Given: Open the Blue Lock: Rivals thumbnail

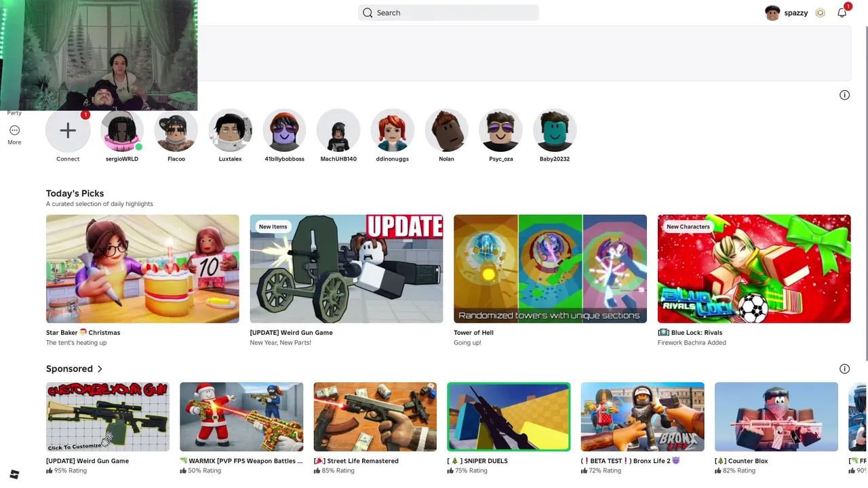Looking at the screenshot, I should click(x=754, y=268).
